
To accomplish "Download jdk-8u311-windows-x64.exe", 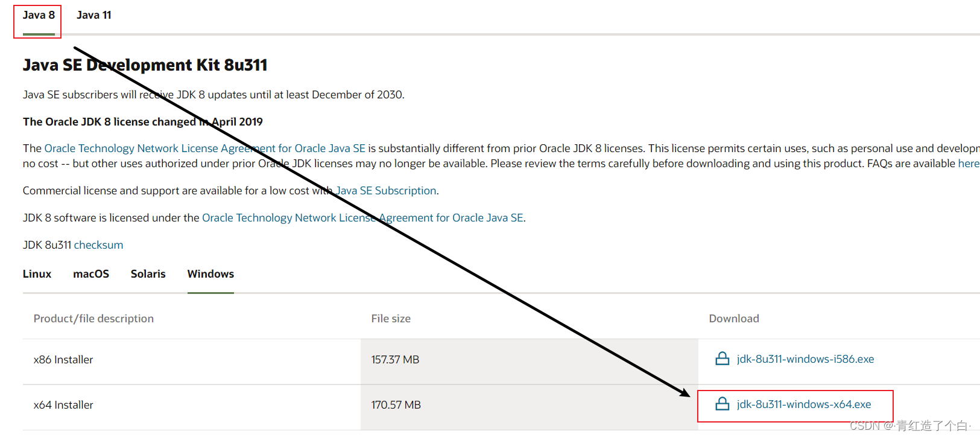I will 804,404.
